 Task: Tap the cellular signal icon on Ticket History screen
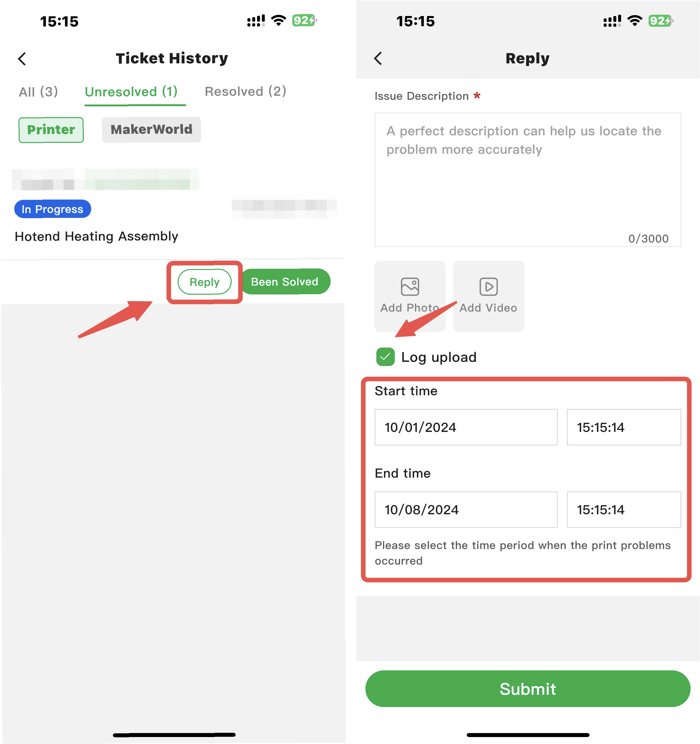(256, 21)
